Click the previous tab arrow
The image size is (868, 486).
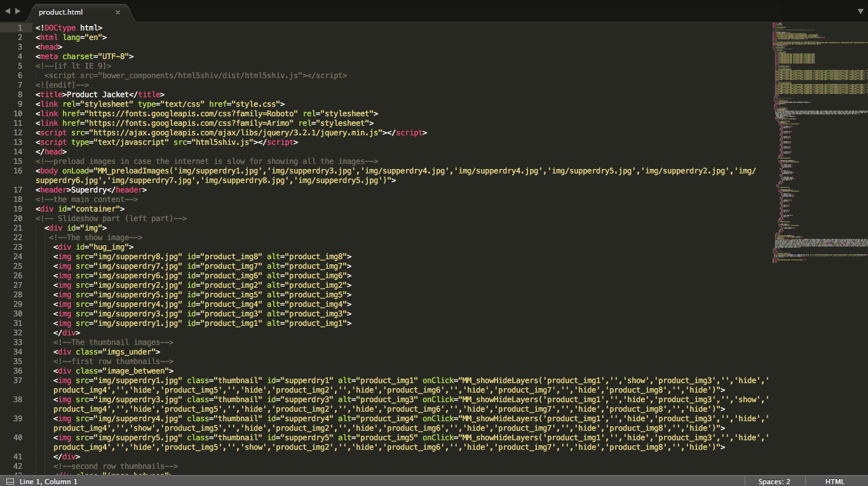[7, 11]
